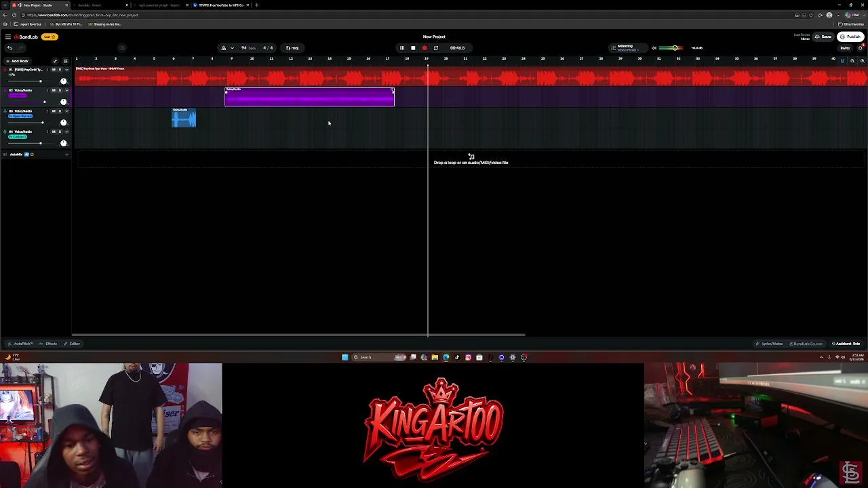Click track 03 volume slider

pyautogui.click(x=31, y=123)
